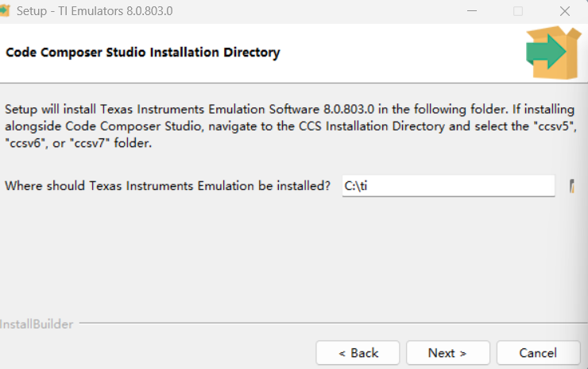Click the 'Setup - TI Emulators 8.0.803.0' title text
This screenshot has height=369, width=588.
click(95, 11)
